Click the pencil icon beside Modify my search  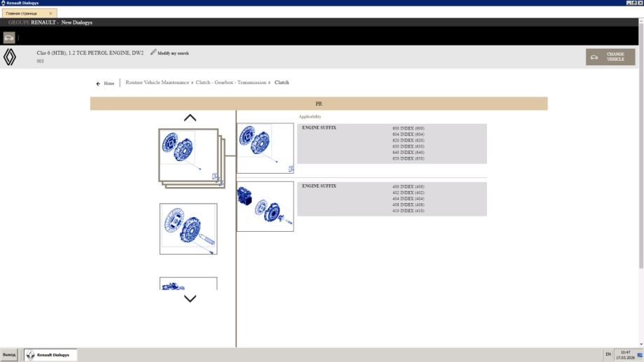click(x=153, y=52)
